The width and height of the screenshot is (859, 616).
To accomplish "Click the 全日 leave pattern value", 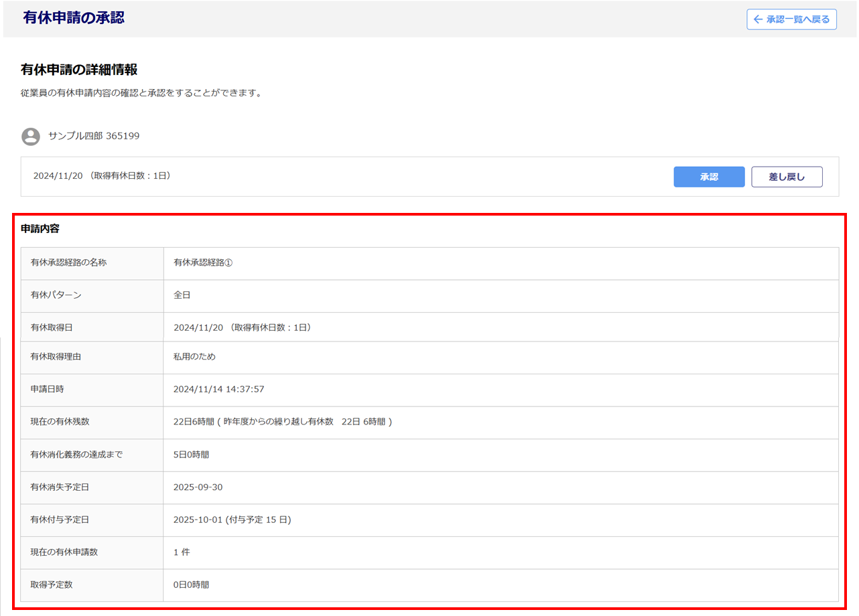I will coord(182,295).
